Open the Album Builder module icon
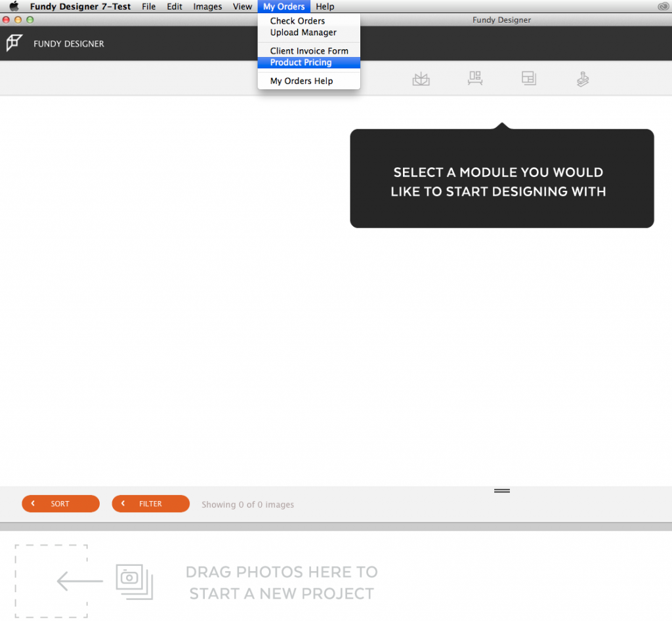Image resolution: width=672 pixels, height=621 pixels. pos(421,79)
